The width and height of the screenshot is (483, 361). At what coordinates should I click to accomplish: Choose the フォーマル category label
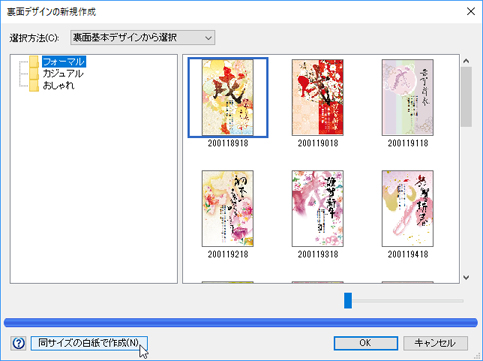(64, 62)
